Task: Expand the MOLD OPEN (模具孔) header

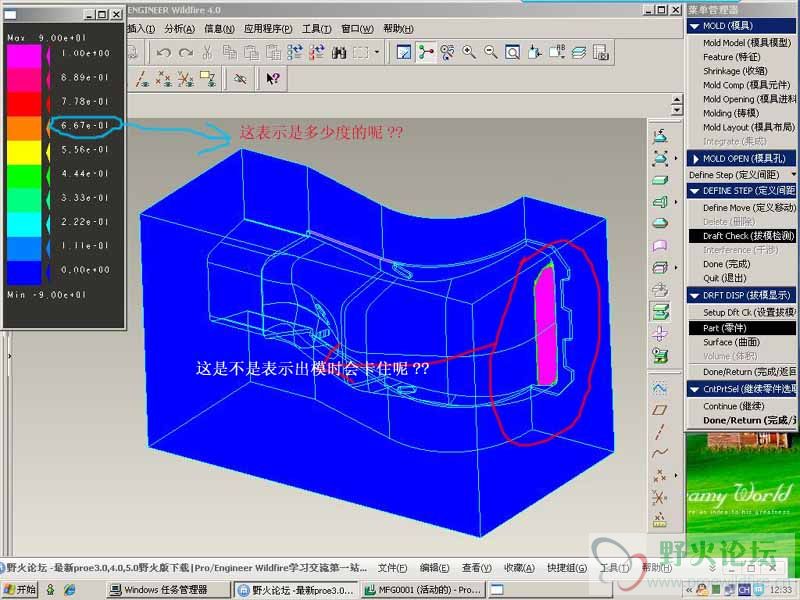Action: [695, 159]
